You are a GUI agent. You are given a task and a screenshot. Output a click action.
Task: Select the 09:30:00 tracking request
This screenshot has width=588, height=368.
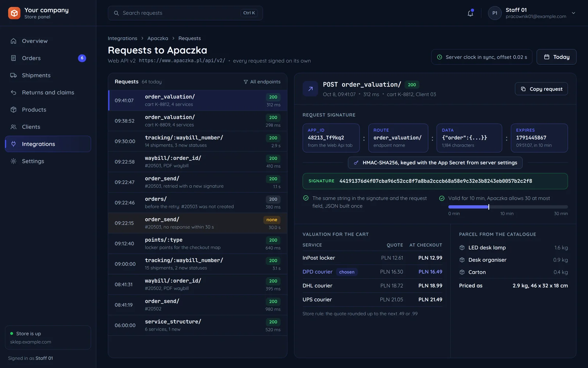pyautogui.click(x=198, y=141)
